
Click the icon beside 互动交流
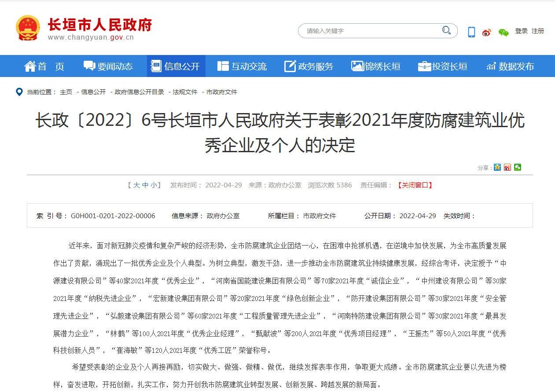223,66
